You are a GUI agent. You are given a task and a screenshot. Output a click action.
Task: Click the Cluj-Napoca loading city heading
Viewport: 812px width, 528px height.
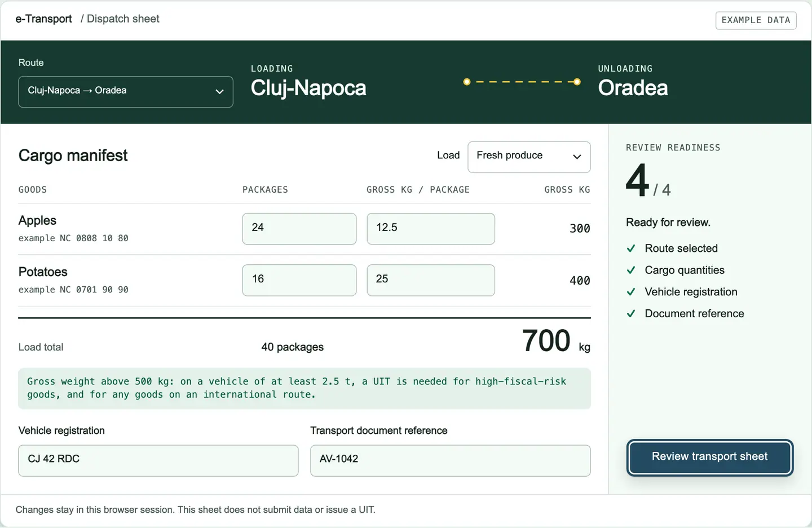(x=308, y=88)
